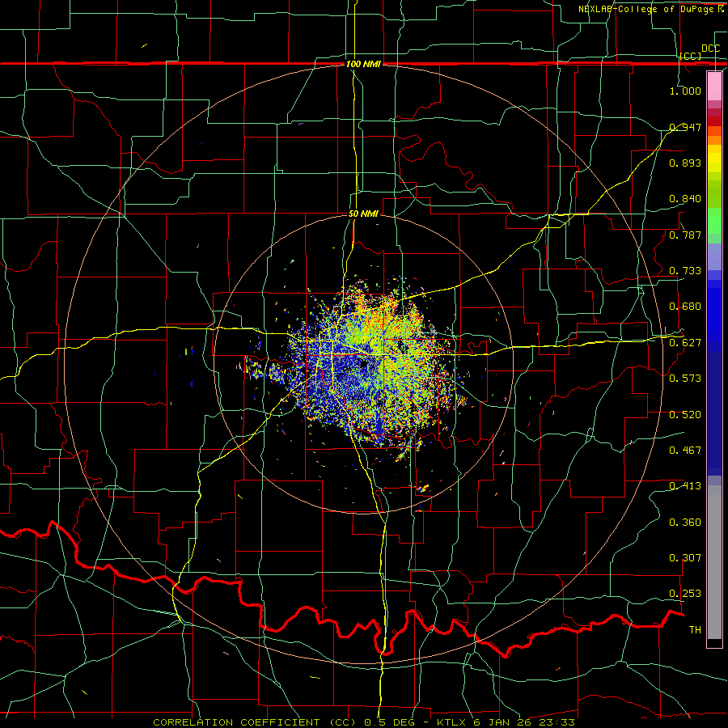This screenshot has width=728, height=728.
Task: Click the 0.253 scale value
Action: [x=685, y=594]
